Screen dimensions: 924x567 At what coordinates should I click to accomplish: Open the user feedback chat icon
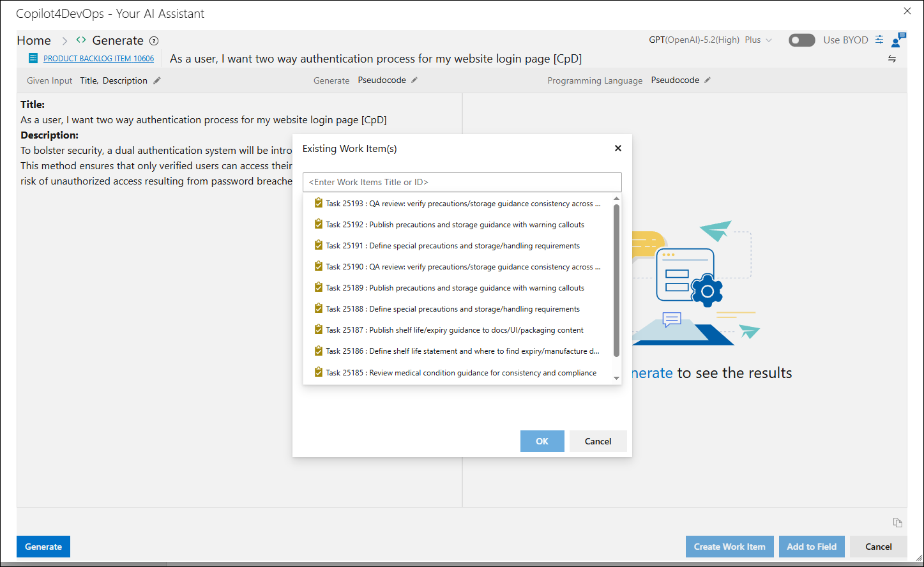[x=898, y=40]
